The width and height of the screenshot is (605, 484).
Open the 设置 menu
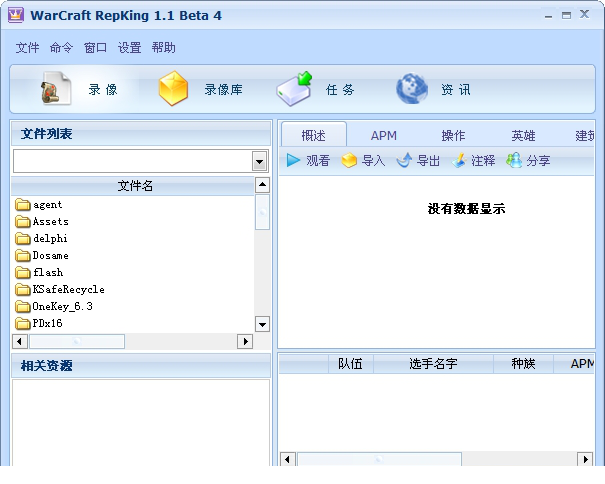pos(129,47)
